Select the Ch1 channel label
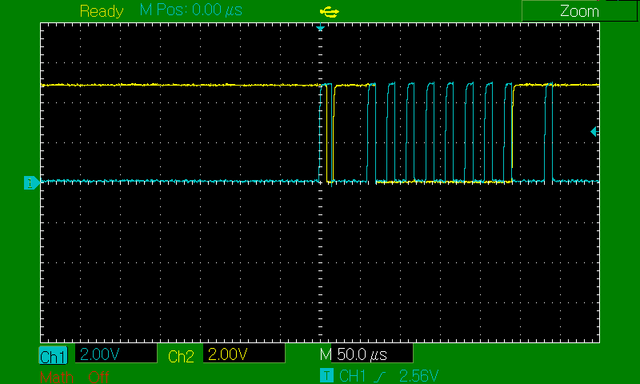This screenshot has height=384, width=640. [53, 356]
